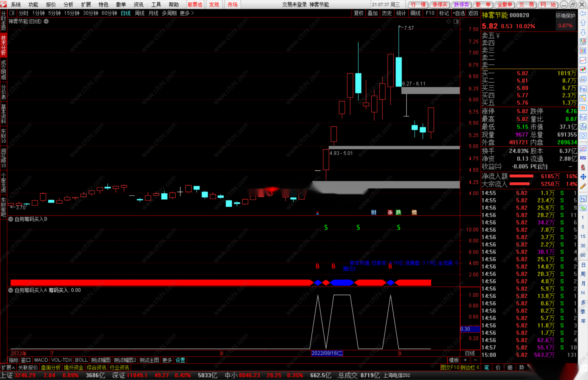Click the red trend line chart icon
The height and width of the screenshot is (380, 588).
[583, 60]
